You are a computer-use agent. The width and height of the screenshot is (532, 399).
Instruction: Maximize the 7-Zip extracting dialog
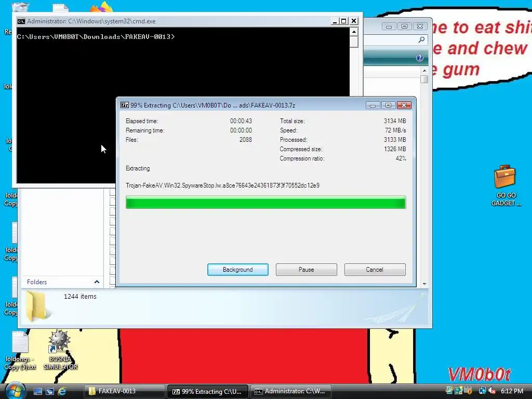[x=388, y=105]
